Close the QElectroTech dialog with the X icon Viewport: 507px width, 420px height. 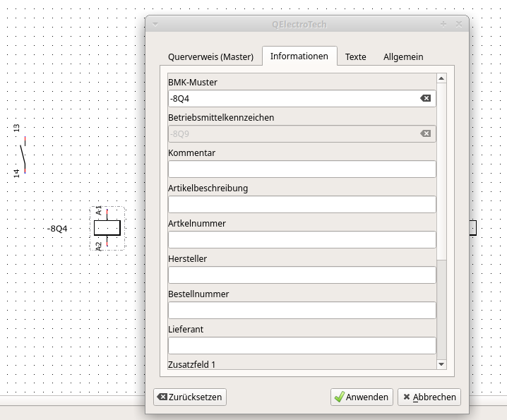click(459, 24)
